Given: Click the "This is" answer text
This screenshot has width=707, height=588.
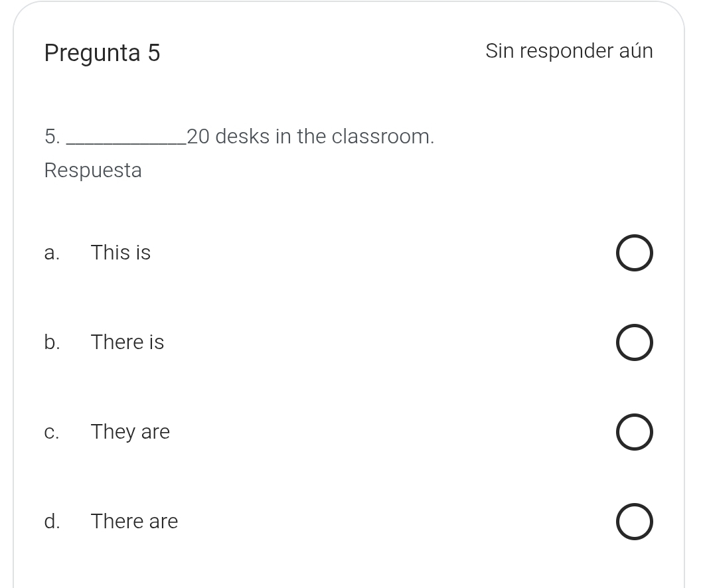Looking at the screenshot, I should [x=121, y=253].
